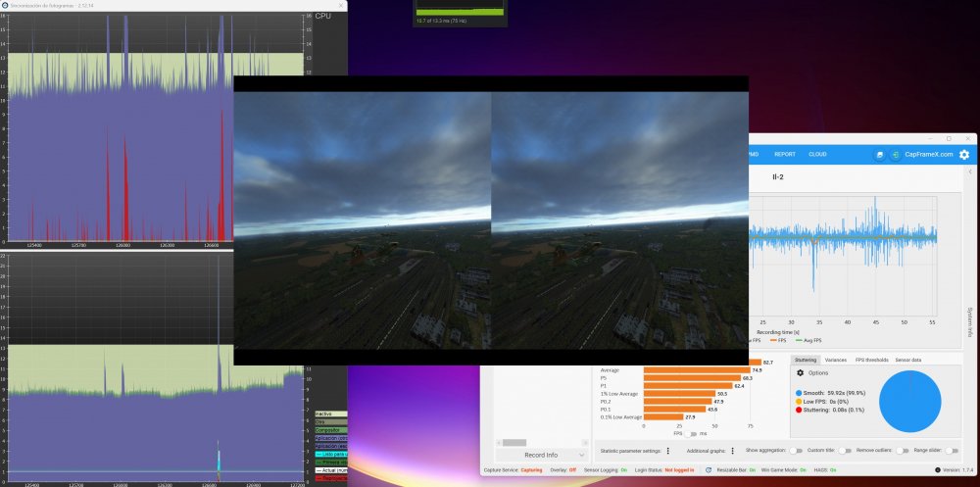This screenshot has height=487, width=980.
Task: Open the Additional graphs menu dots
Action: 732,451
